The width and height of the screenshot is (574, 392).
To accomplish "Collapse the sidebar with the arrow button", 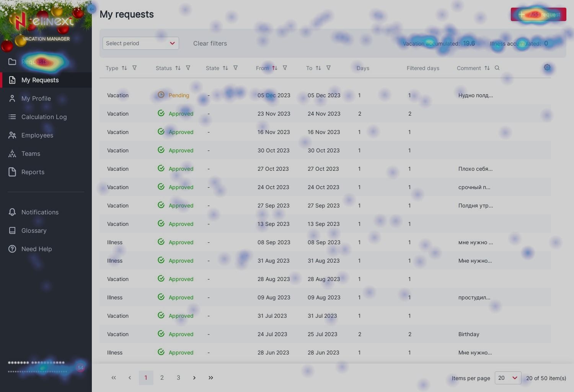I will coord(91,9).
